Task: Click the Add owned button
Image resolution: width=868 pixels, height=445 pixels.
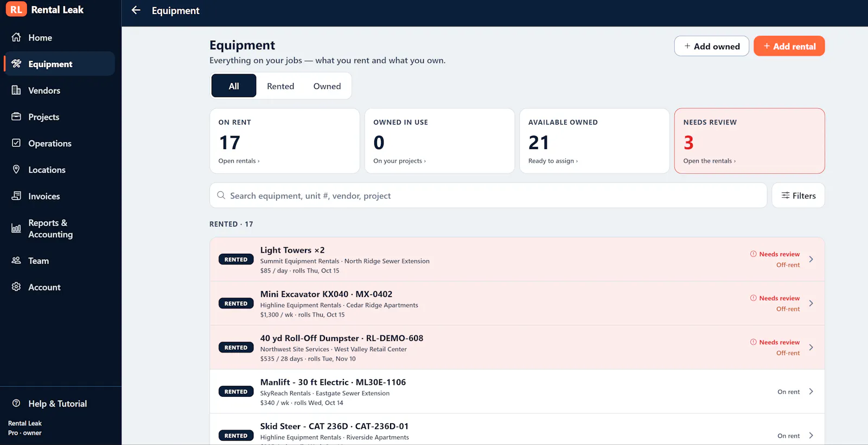Action: [x=712, y=46]
